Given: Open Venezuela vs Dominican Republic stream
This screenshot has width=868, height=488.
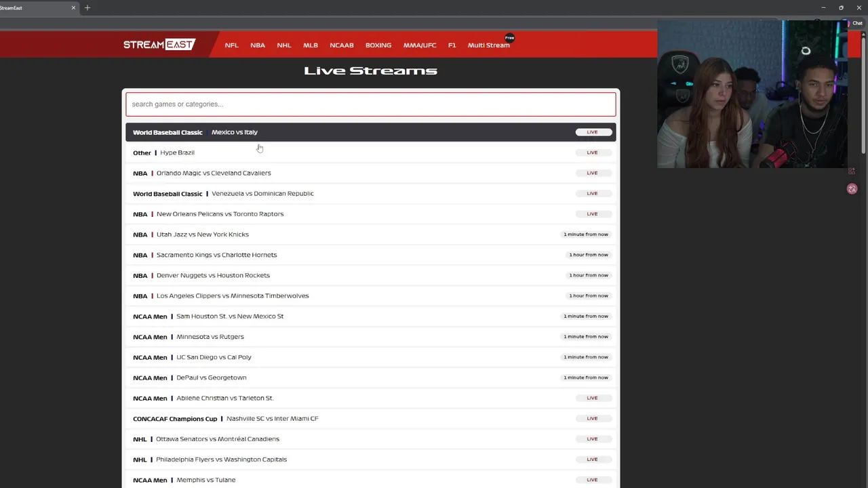Looking at the screenshot, I should click(371, 193).
